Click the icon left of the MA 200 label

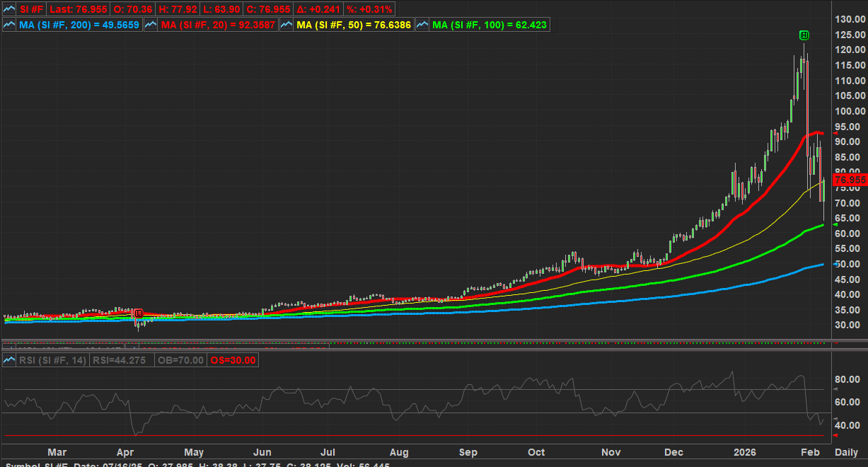pyautogui.click(x=10, y=25)
